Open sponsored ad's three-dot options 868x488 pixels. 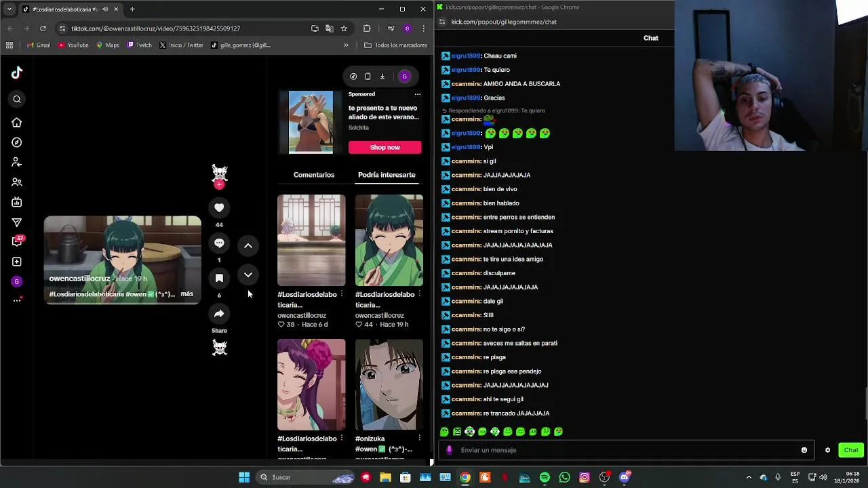[418, 94]
